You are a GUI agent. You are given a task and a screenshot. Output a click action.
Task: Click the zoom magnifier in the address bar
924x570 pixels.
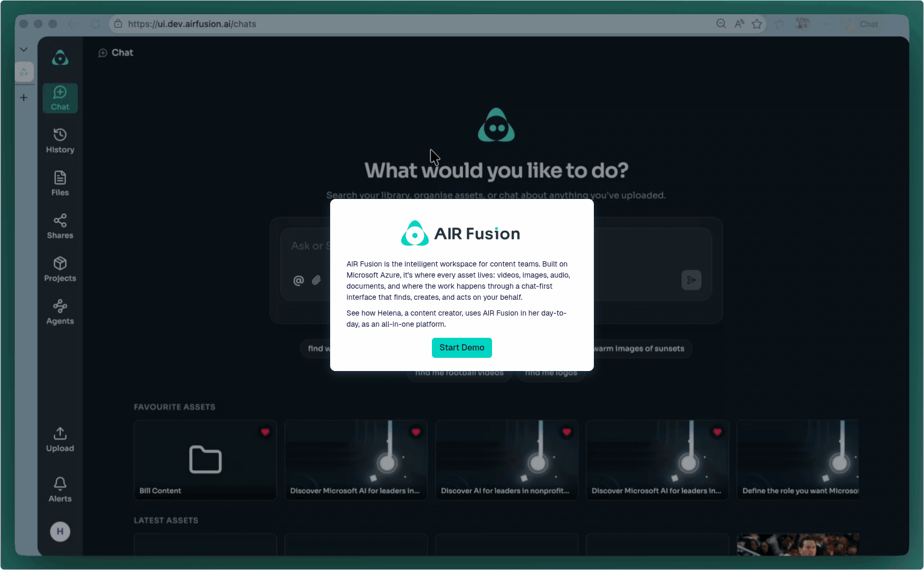(x=721, y=24)
